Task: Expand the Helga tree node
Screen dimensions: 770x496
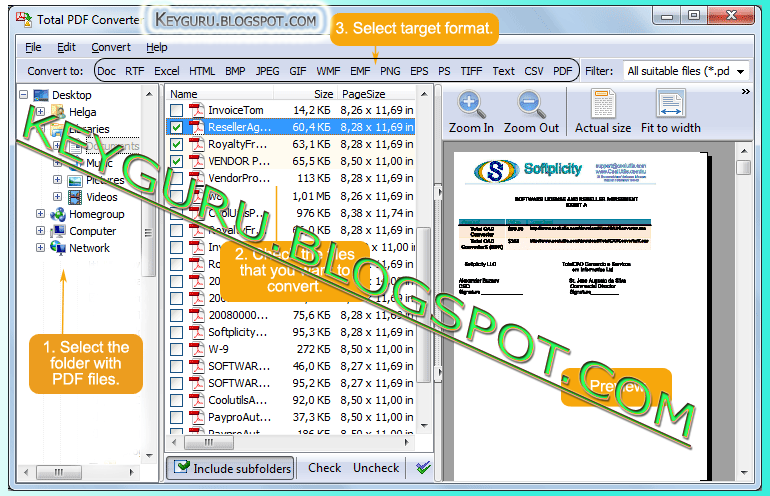Action: (41, 111)
